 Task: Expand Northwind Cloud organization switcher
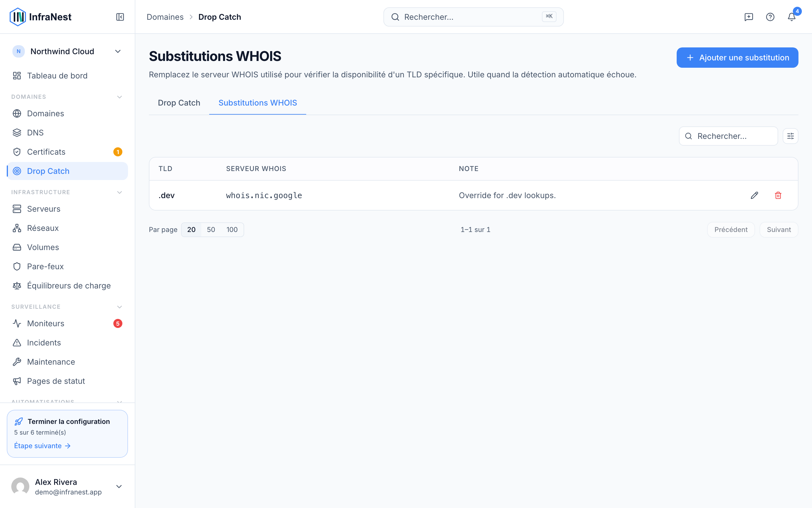pyautogui.click(x=67, y=51)
